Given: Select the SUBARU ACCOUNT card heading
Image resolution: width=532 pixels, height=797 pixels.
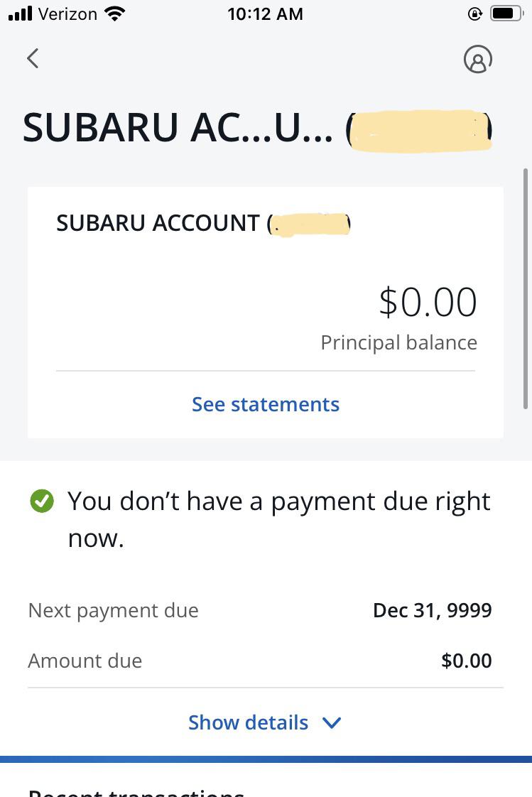Looking at the screenshot, I should (x=158, y=223).
